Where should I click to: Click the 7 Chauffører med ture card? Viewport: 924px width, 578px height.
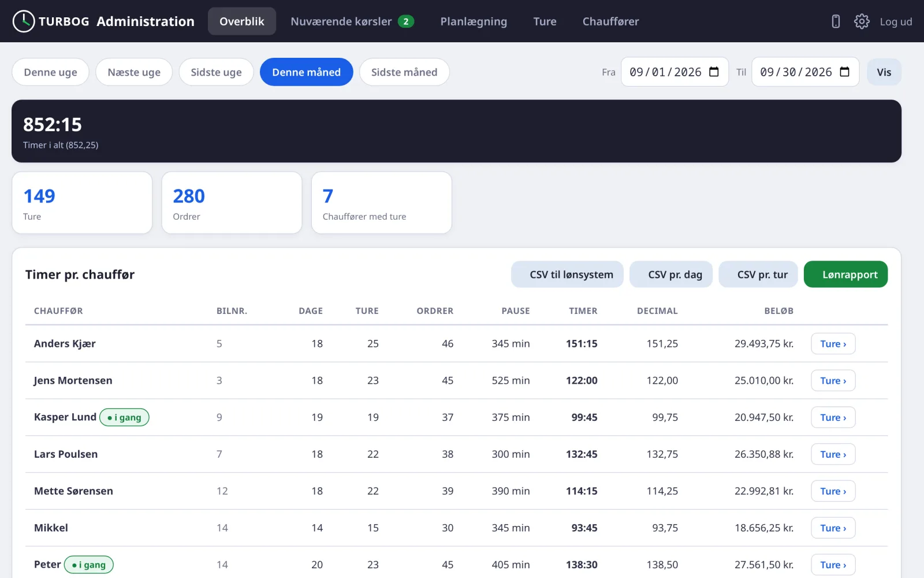point(381,203)
